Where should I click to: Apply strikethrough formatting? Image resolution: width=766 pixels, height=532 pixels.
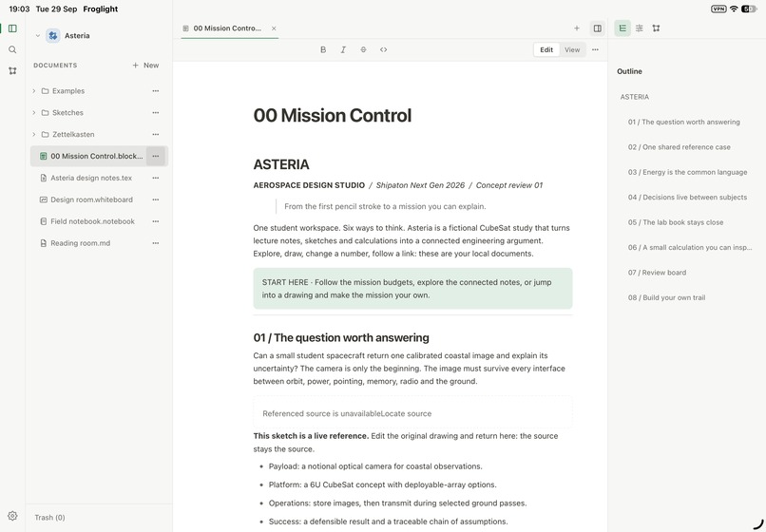363,49
